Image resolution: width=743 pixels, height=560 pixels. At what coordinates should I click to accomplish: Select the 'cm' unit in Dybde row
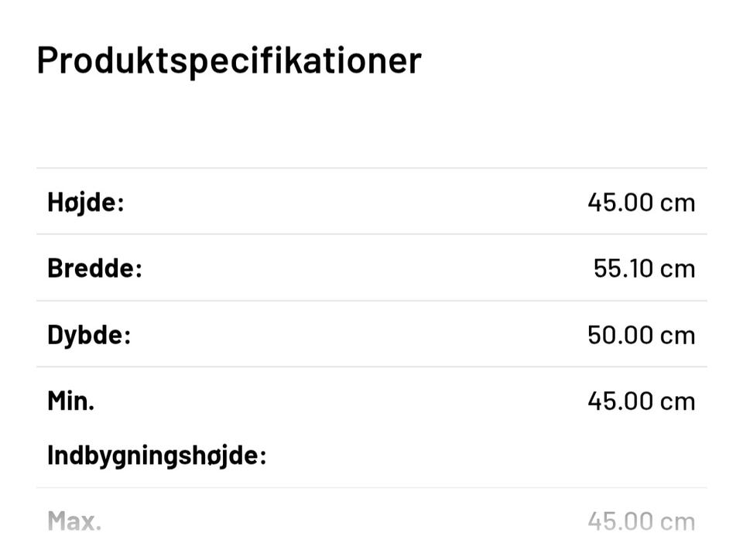(678, 335)
